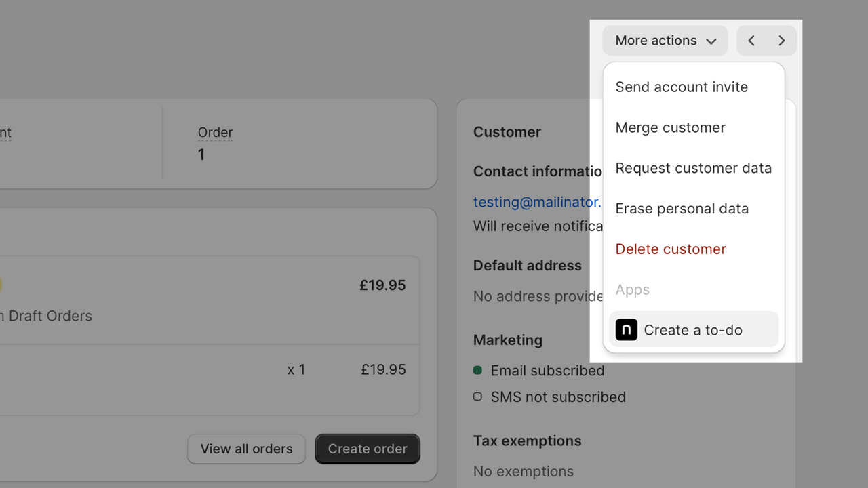The height and width of the screenshot is (488, 868).
Task: Choose Merge customer from the menu
Action: click(x=671, y=127)
